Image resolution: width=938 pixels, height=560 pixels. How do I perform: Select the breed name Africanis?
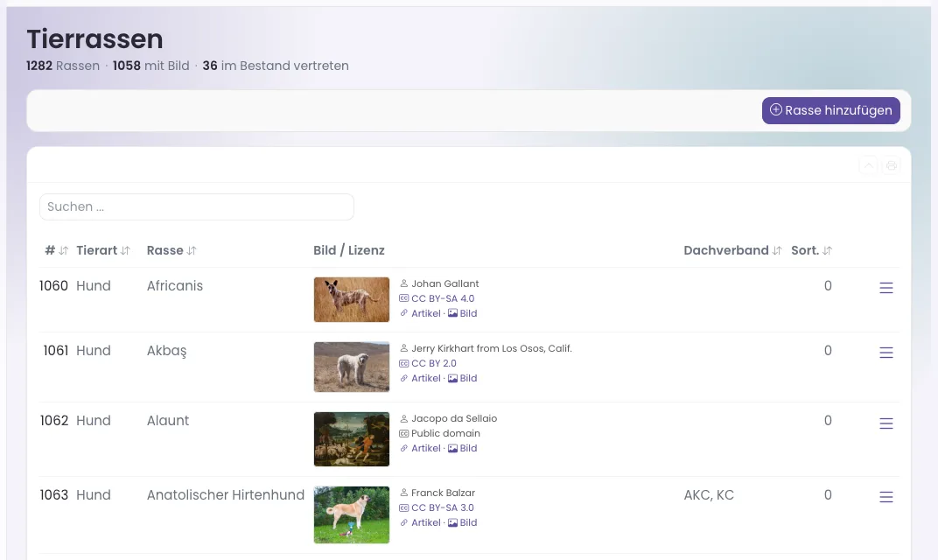[175, 286]
